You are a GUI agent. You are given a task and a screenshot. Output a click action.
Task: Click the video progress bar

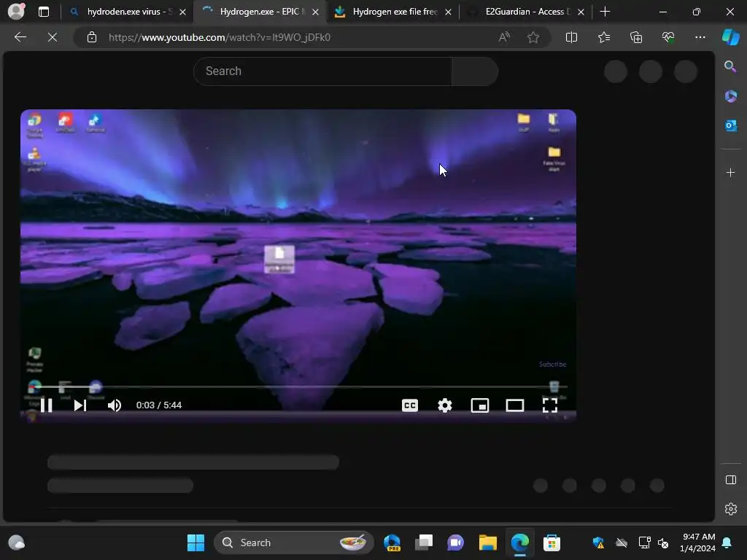[x=298, y=386]
